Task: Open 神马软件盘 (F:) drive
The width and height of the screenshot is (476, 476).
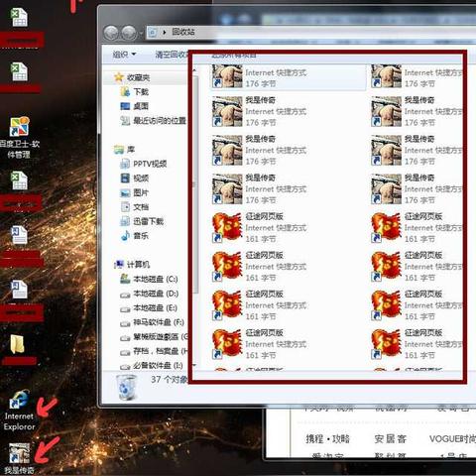Action: (x=159, y=322)
